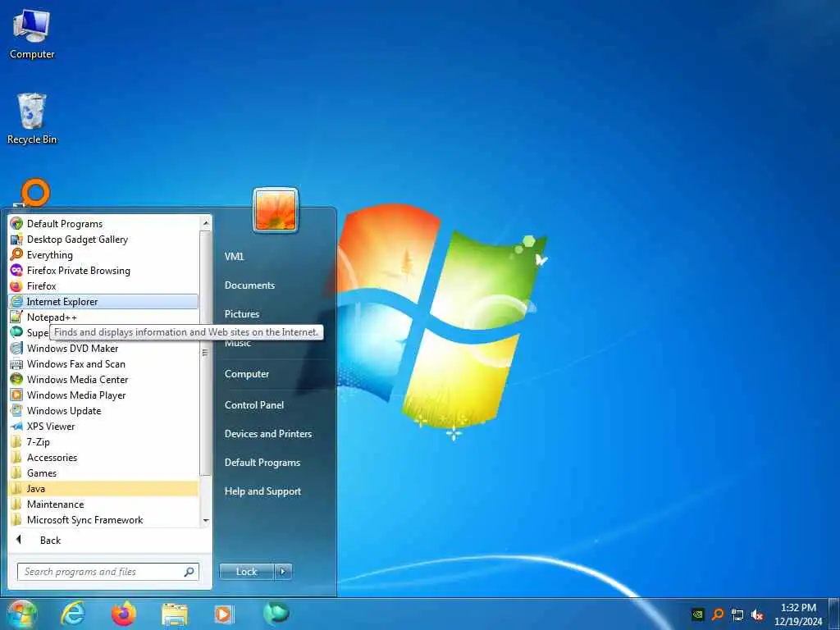The height and width of the screenshot is (630, 840).
Task: Open Windows Explorer from the taskbar
Action: (175, 615)
